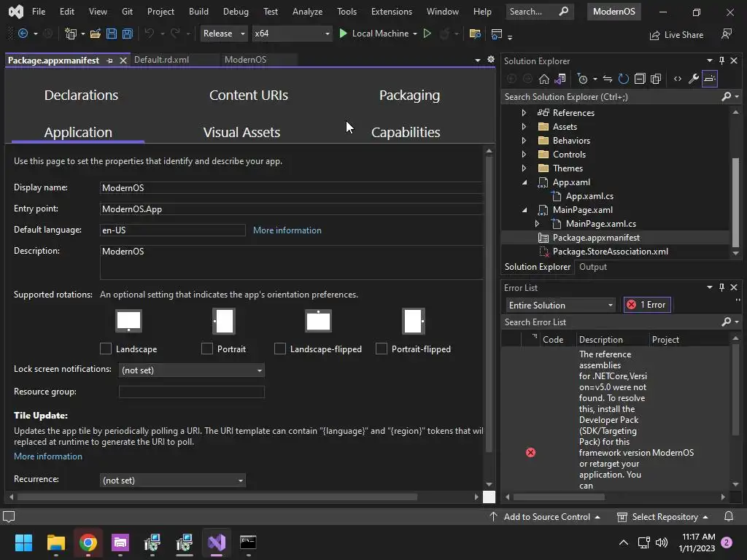This screenshot has width=747, height=560.
Task: Open Entire Solution scope dropdown
Action: click(x=561, y=306)
